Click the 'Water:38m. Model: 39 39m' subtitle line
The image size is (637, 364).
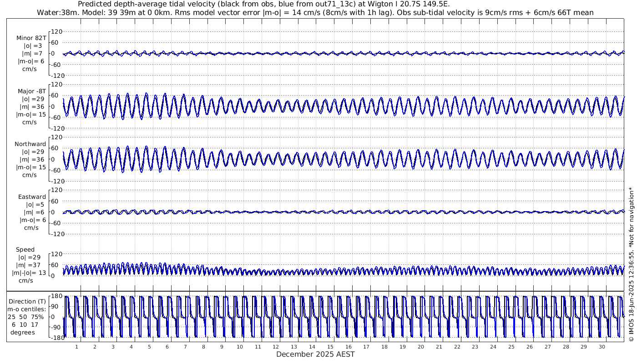[315, 12]
